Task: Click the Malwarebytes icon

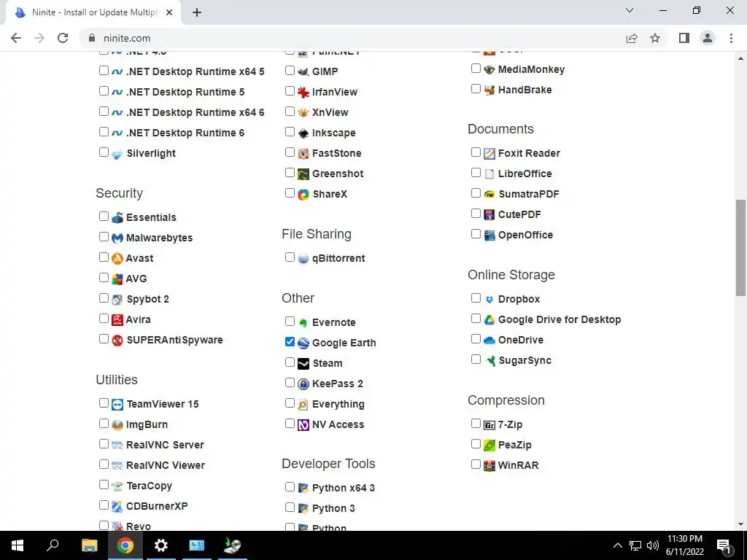Action: pyautogui.click(x=117, y=238)
